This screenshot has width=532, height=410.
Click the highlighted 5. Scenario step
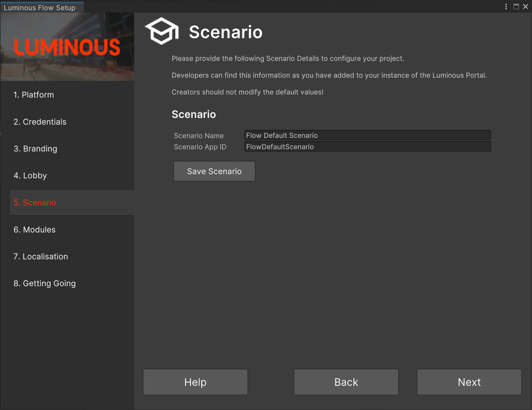pos(35,203)
